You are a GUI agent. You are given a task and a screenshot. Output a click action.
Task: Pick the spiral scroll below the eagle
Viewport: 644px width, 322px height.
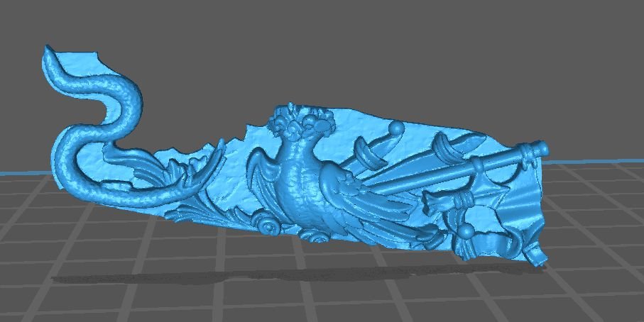[x=270, y=225]
